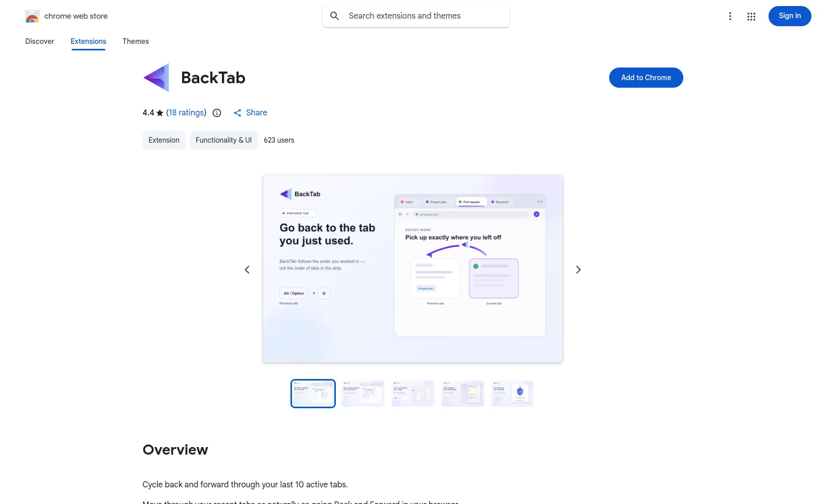The image size is (825, 504).
Task: Click the ratings info icon
Action: point(217,113)
